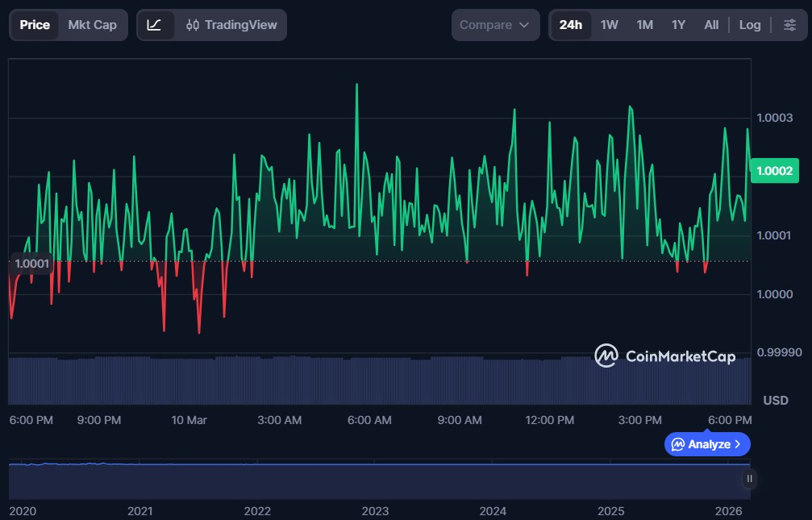This screenshot has height=520, width=812.
Task: Set the chart range to 1Y
Action: (678, 25)
